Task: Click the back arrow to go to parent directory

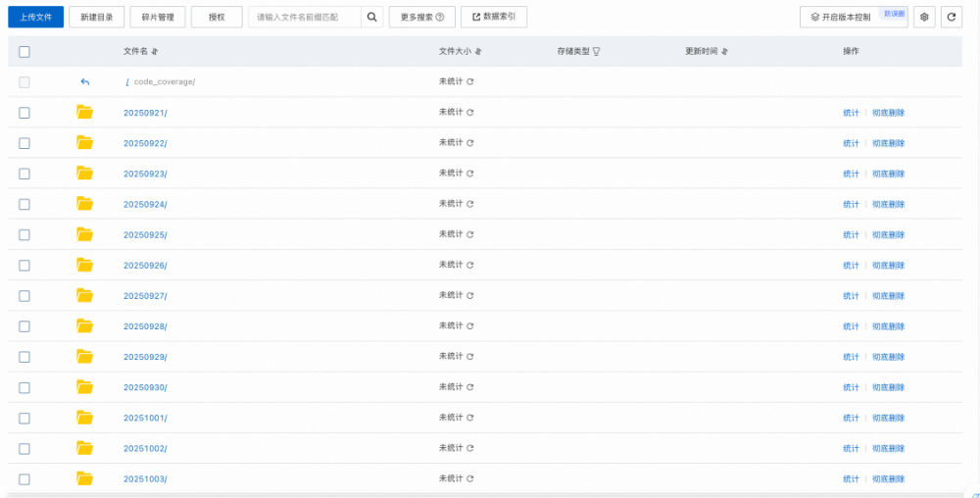Action: 84,82
